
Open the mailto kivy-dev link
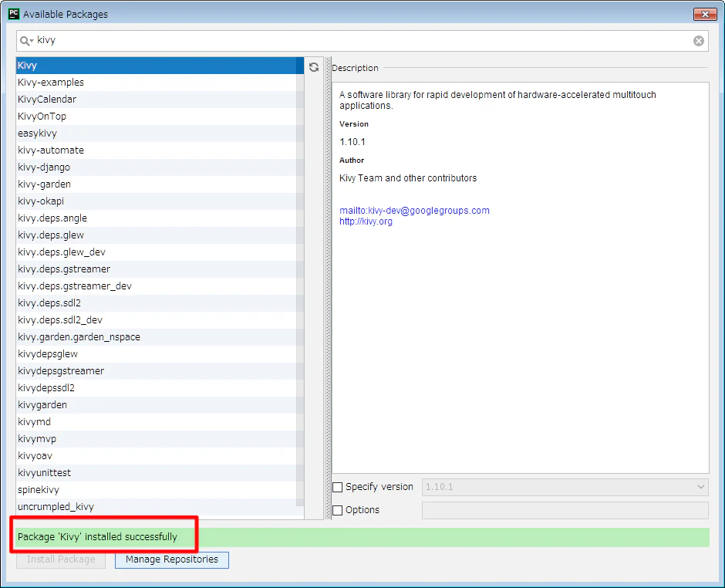pyautogui.click(x=414, y=211)
